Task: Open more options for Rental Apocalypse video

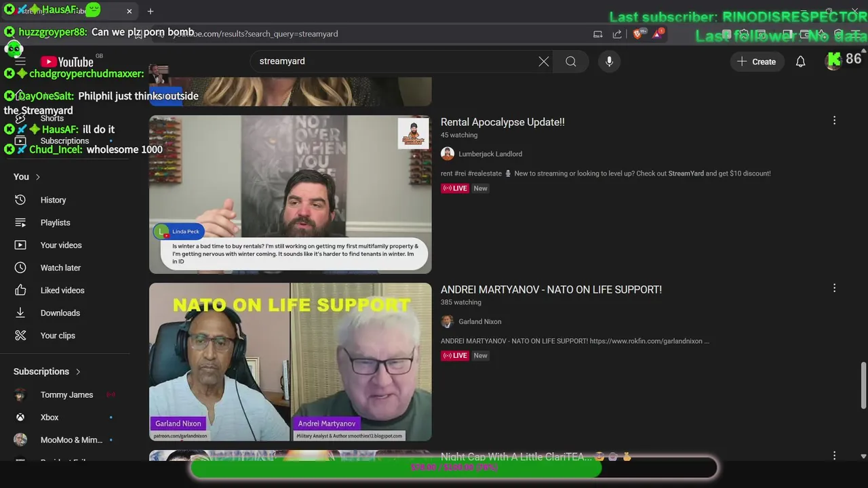Action: click(x=834, y=121)
